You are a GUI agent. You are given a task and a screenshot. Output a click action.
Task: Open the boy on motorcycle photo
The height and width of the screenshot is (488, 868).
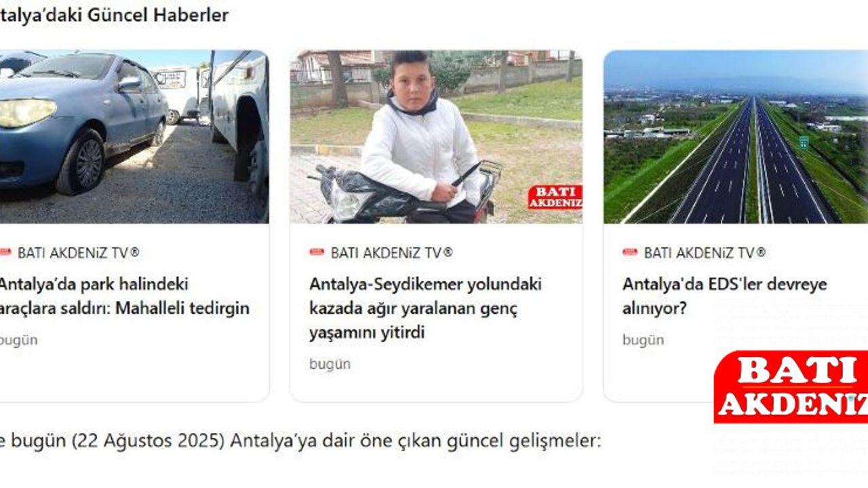(436, 136)
